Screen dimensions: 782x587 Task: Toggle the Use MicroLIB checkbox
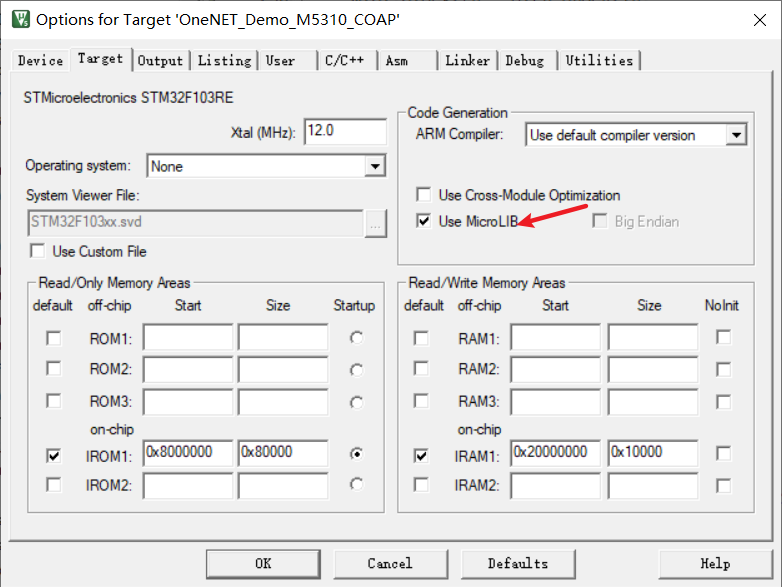coord(423,221)
